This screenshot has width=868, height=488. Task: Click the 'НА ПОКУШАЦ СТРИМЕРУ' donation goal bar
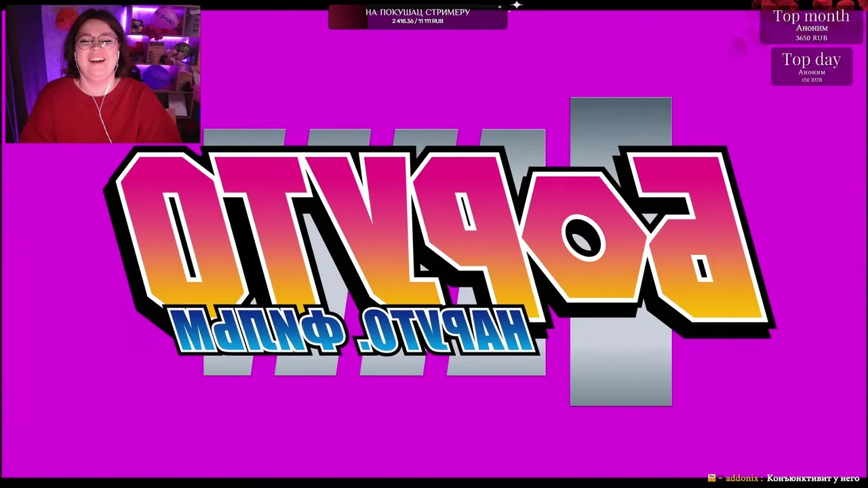pos(418,16)
